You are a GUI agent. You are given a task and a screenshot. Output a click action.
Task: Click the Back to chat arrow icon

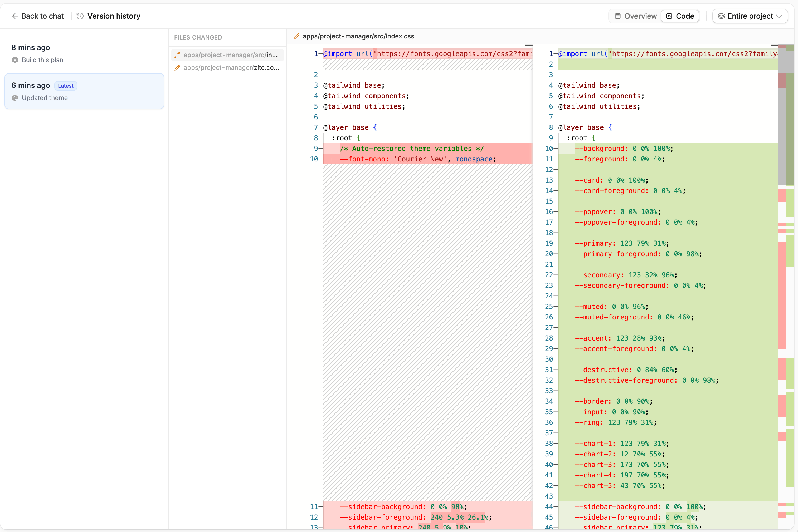(x=14, y=16)
